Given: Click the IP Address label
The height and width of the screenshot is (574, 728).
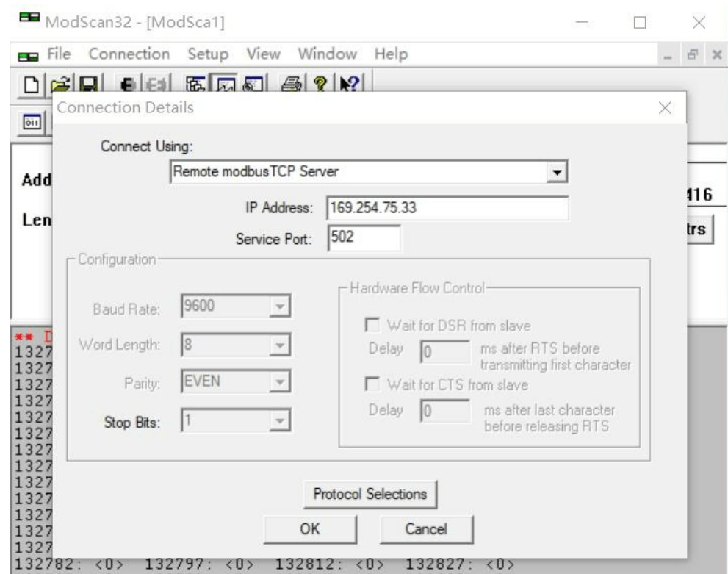Looking at the screenshot, I should (x=279, y=207).
